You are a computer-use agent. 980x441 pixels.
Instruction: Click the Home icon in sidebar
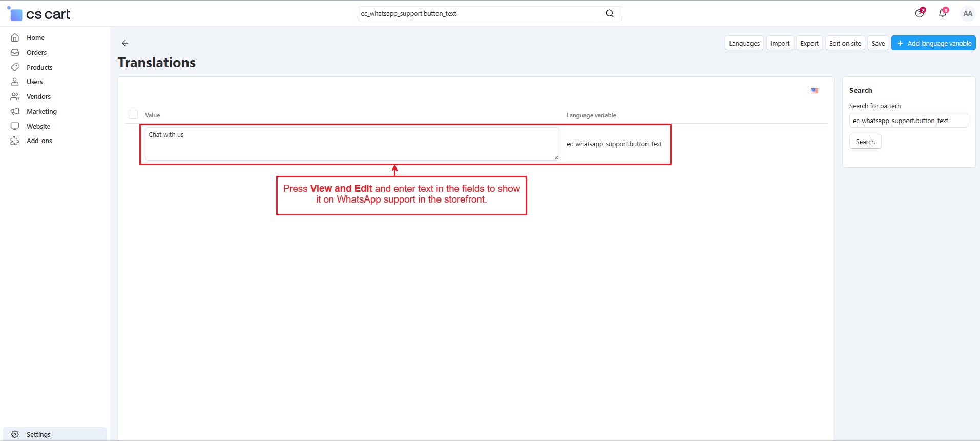tap(15, 37)
